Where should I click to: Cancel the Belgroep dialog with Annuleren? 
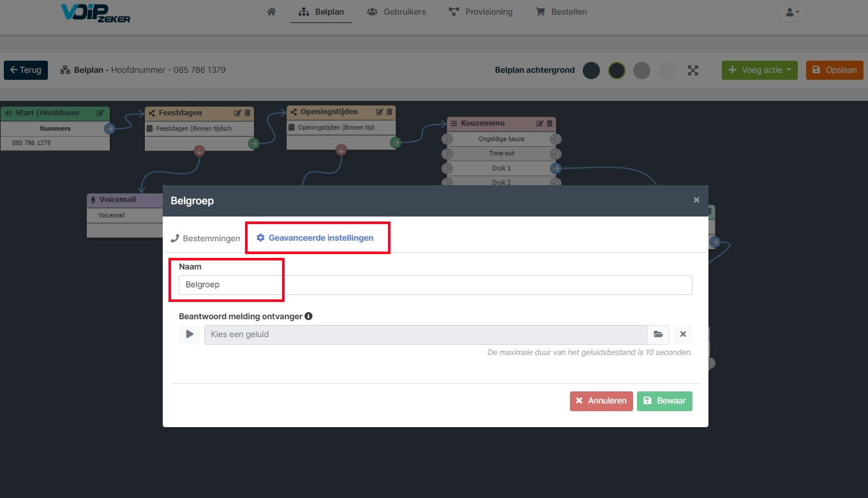pyautogui.click(x=601, y=401)
